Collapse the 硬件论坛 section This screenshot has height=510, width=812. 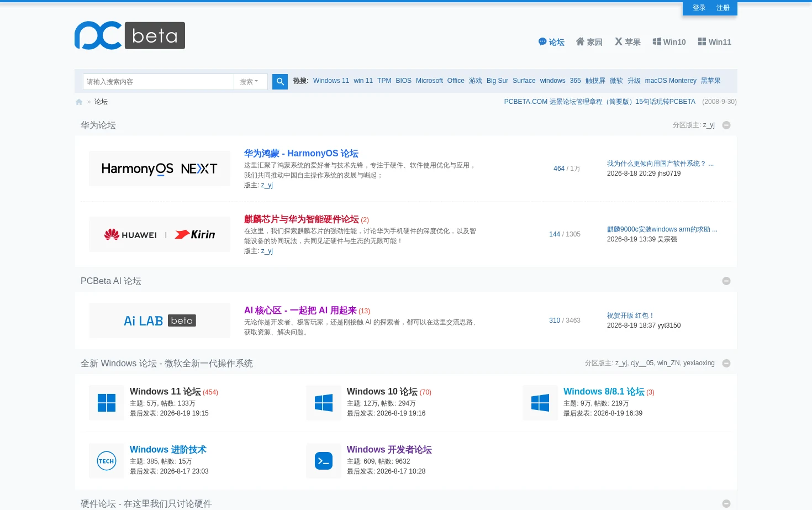pos(726,504)
